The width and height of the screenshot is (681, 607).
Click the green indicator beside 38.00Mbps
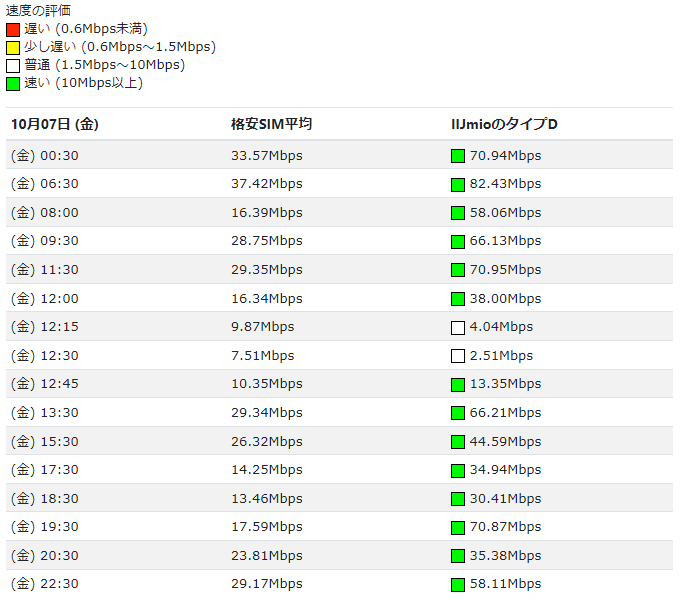(458, 299)
